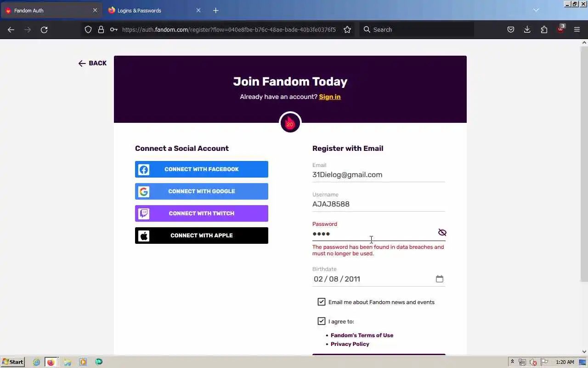Click the system tray network icon

522,362
